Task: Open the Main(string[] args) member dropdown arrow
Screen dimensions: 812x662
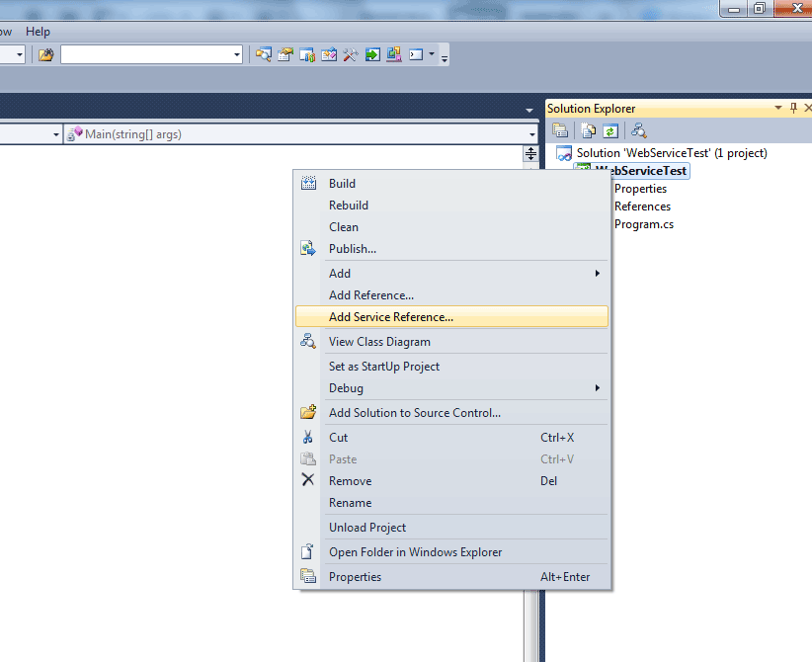Action: (531, 134)
